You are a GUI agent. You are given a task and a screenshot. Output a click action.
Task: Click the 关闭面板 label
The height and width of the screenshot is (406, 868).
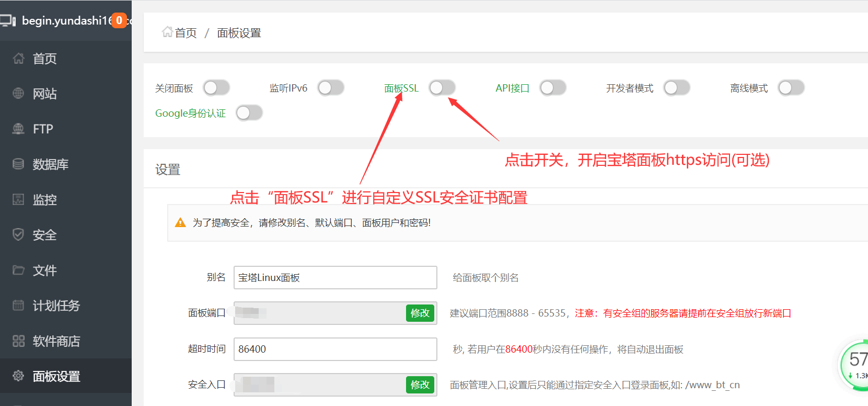(174, 88)
